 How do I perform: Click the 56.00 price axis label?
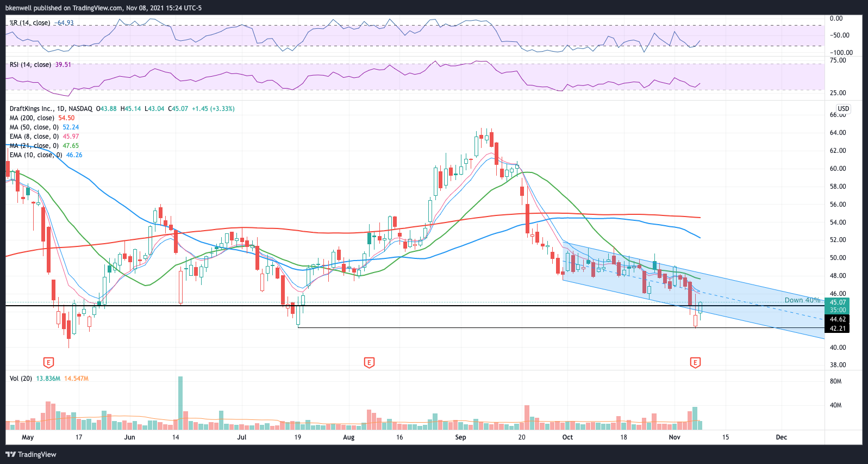(x=838, y=205)
